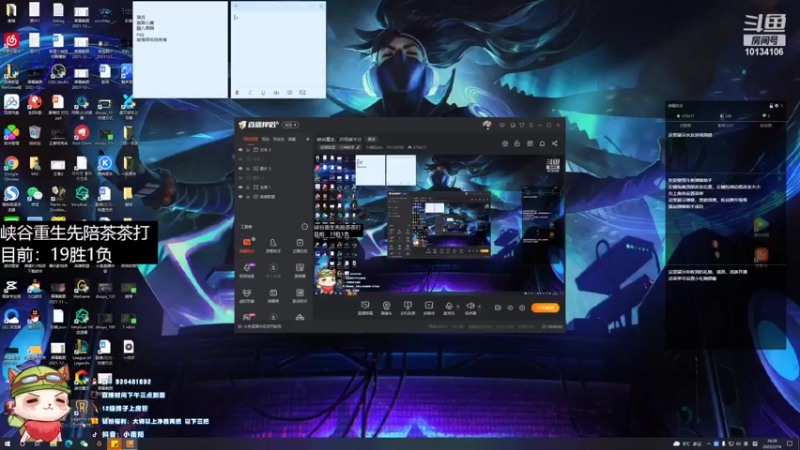
Task: Switch to the third scene tab
Action: pos(278,139)
